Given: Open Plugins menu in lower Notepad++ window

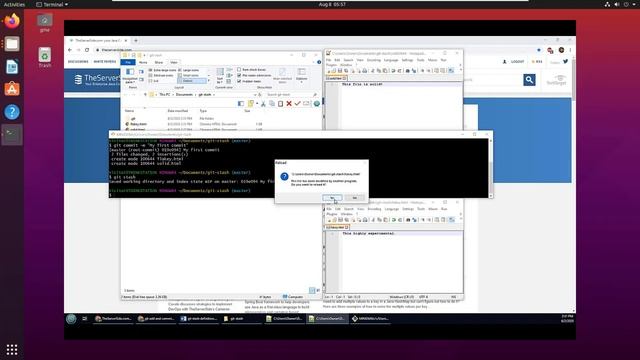Looking at the screenshot, I should (332, 214).
